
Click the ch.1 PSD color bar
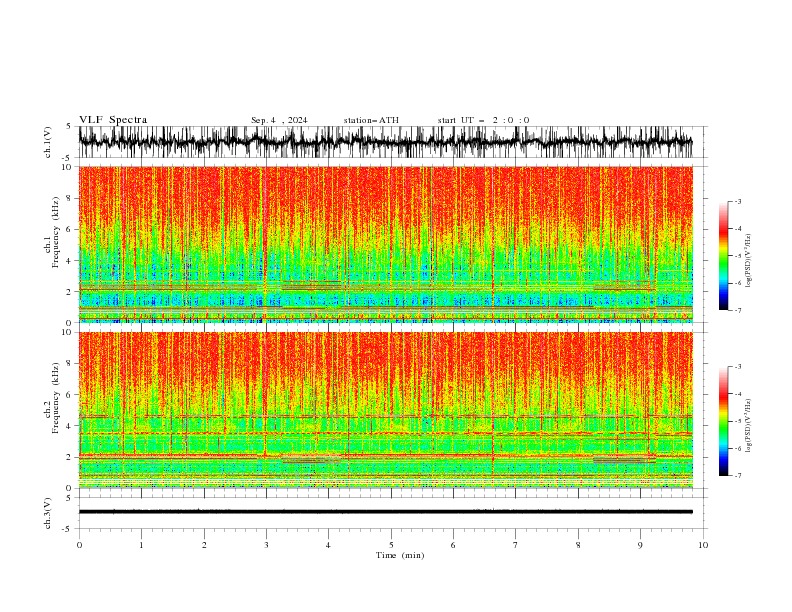[723, 256]
